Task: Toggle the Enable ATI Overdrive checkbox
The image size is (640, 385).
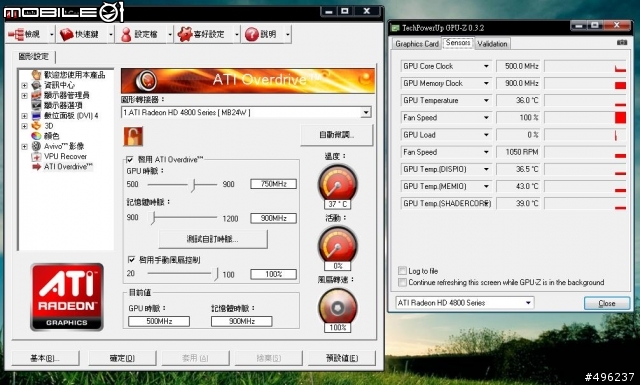Action: (130, 159)
